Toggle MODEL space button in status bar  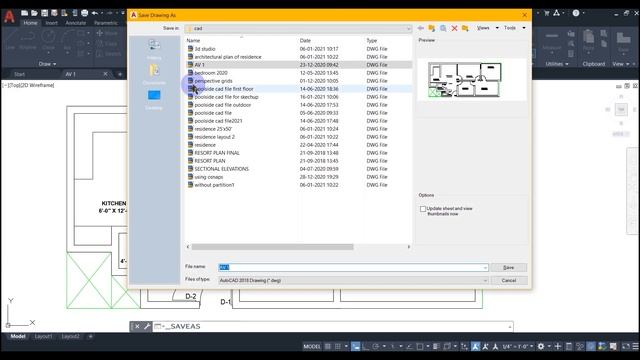(312, 347)
